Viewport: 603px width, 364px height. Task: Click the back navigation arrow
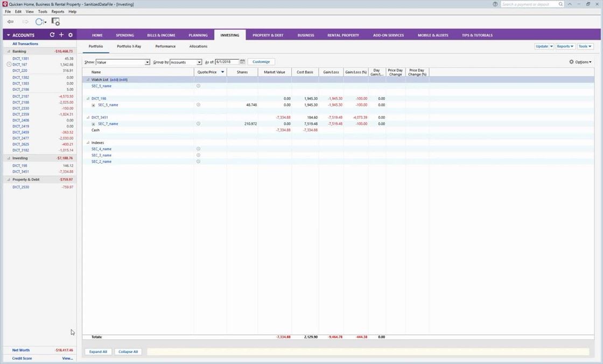tap(10, 22)
